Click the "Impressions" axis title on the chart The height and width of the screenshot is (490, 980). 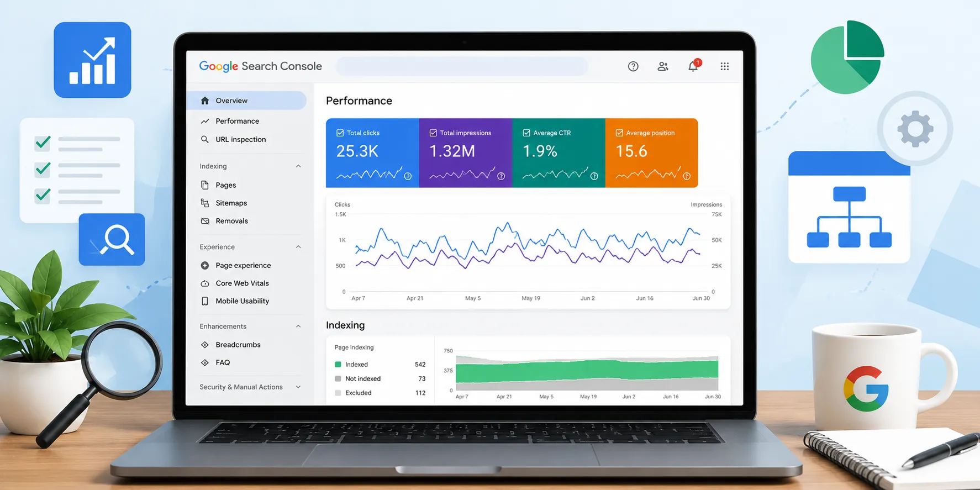(x=707, y=204)
